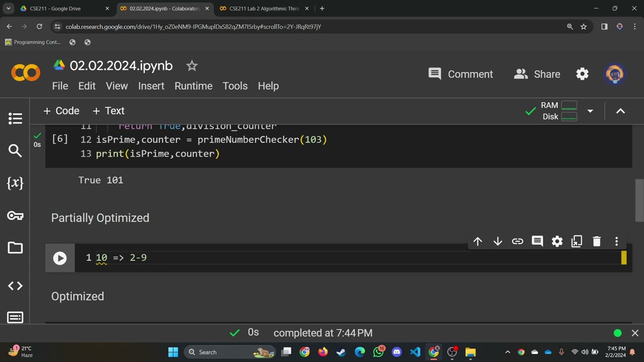Mirror the cell in a tab
Screen dimensions: 644x362
[x=577, y=241]
